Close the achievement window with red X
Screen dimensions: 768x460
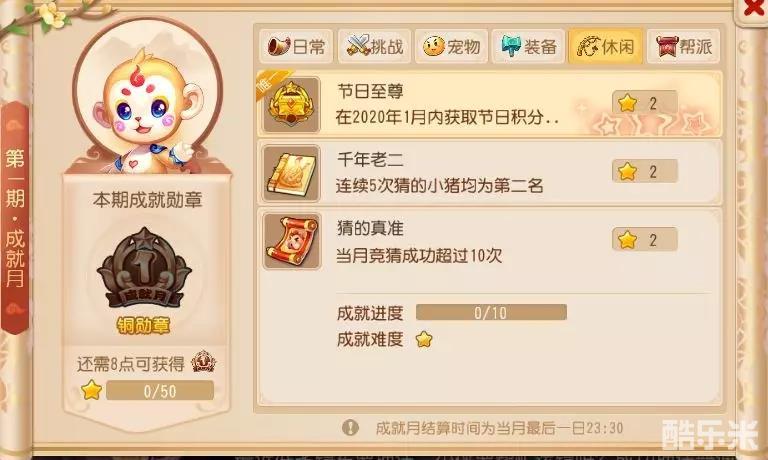tap(753, 8)
